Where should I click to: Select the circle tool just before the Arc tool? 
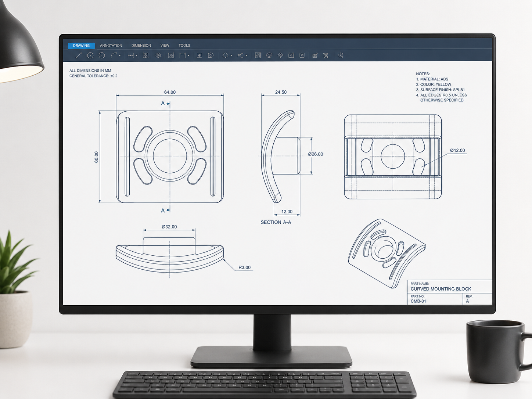[x=102, y=55]
